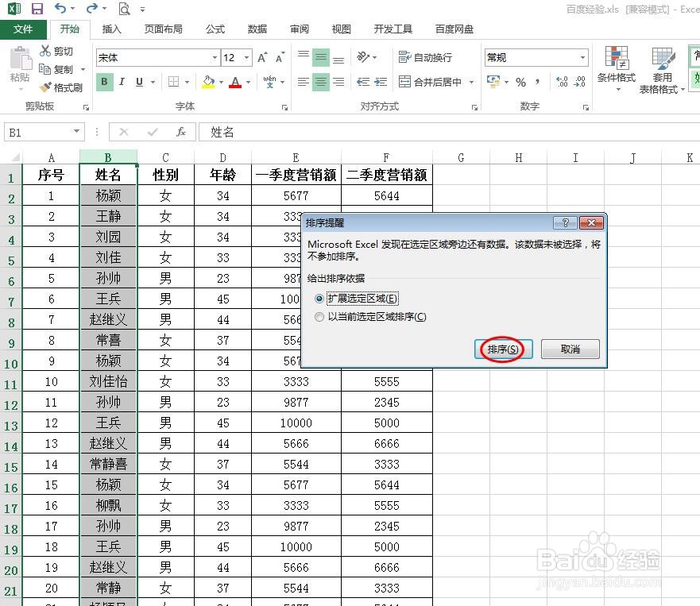Select the 以当前选定区域排序 radio button
Viewport: 700px width, 606px height.
point(320,317)
